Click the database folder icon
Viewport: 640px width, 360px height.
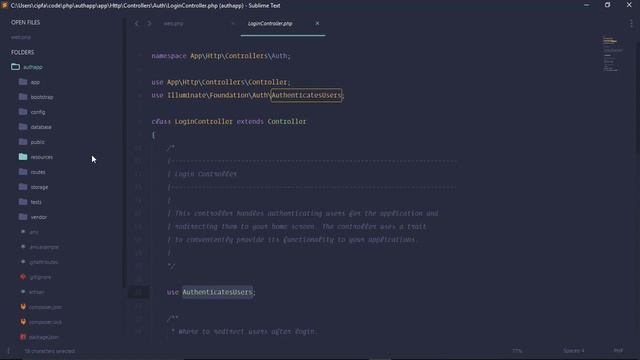[23, 127]
